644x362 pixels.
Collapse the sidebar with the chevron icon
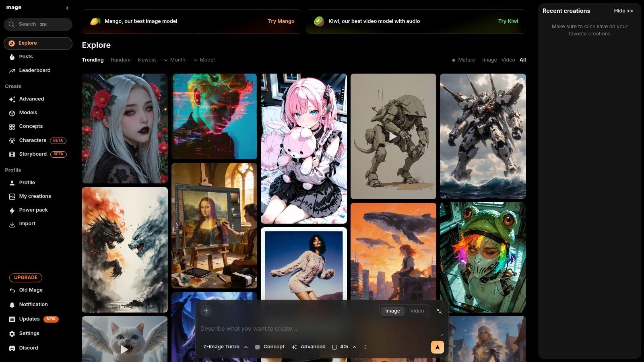tap(67, 8)
